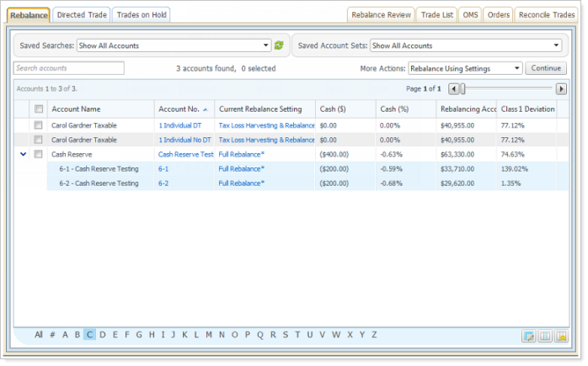
Task: Select the Cash Reserve row checkbox
Action: (x=39, y=154)
